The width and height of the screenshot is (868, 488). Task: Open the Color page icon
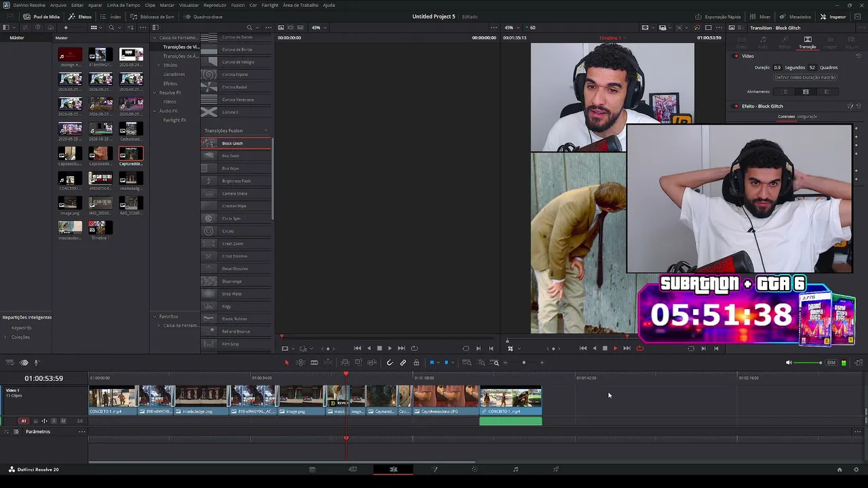click(475, 469)
